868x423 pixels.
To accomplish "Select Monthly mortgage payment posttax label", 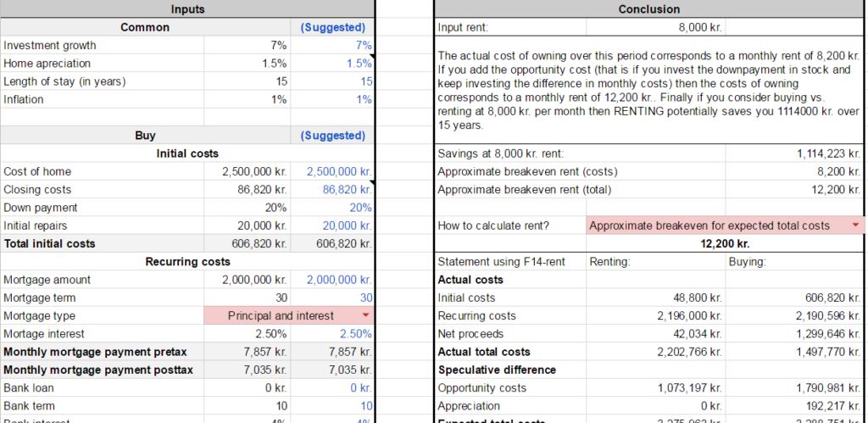I will coord(102,370).
